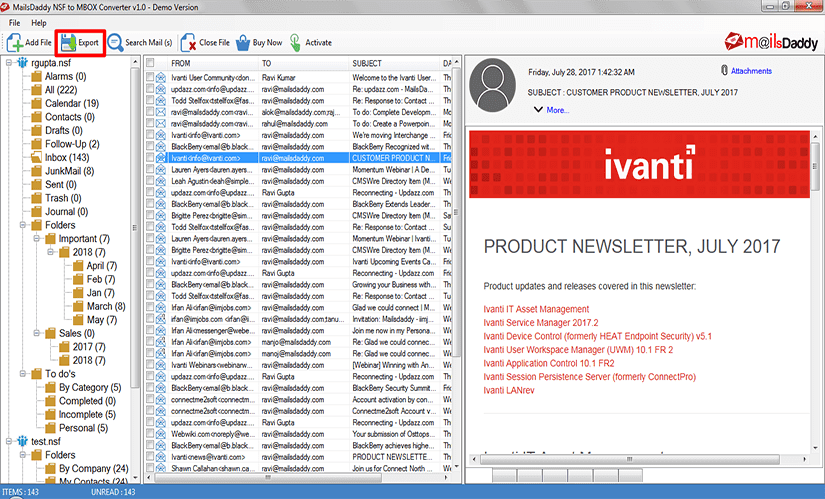The height and width of the screenshot is (499, 825).
Task: Click the MailsDaddy logo
Action: 771,42
